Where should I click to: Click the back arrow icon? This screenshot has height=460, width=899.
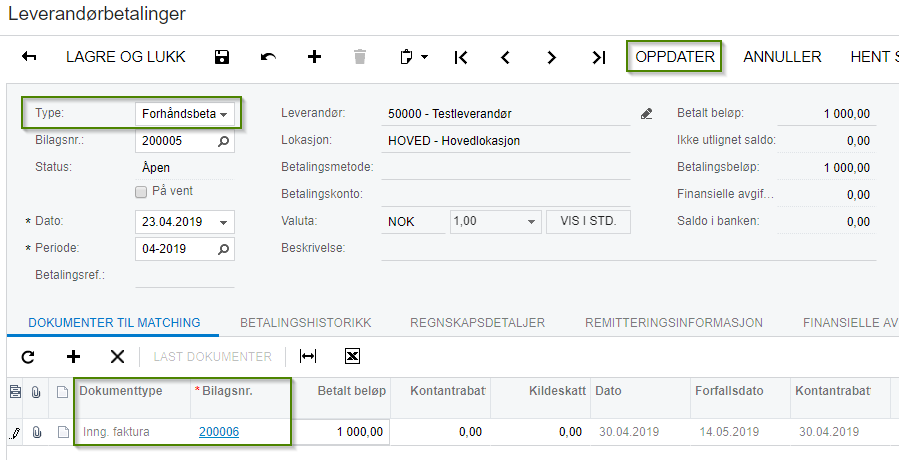29,57
